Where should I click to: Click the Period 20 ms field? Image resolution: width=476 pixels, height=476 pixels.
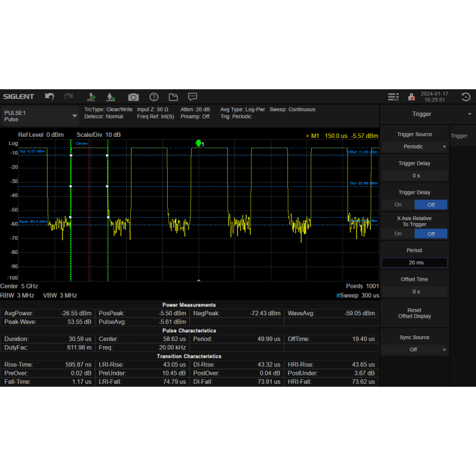(414, 262)
